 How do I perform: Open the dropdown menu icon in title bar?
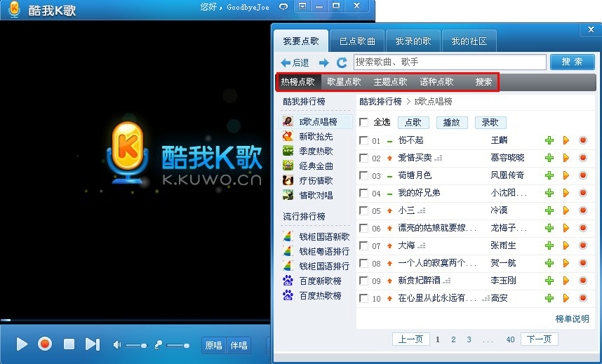[302, 6]
